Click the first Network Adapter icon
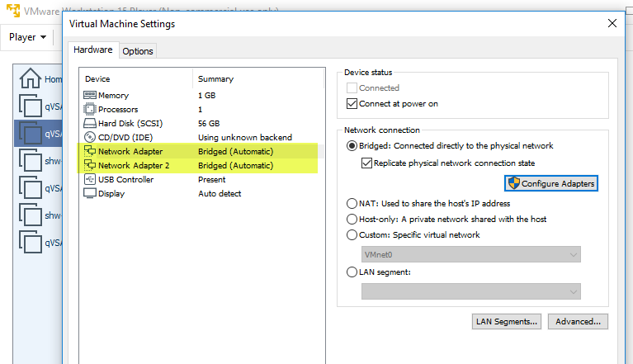Viewport: 633px width, 364px height. (x=90, y=151)
